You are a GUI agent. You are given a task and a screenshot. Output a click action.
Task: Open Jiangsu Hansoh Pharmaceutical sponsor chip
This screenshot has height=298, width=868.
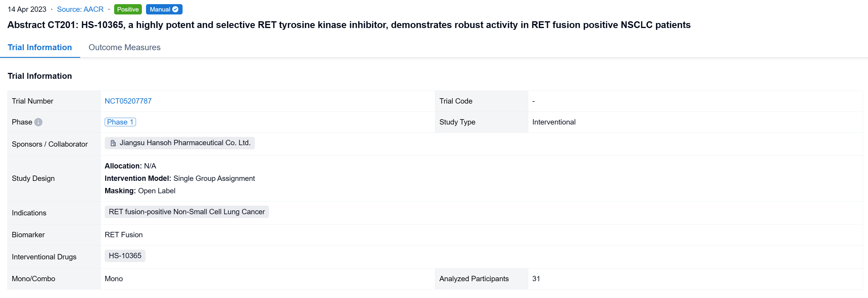tap(185, 143)
